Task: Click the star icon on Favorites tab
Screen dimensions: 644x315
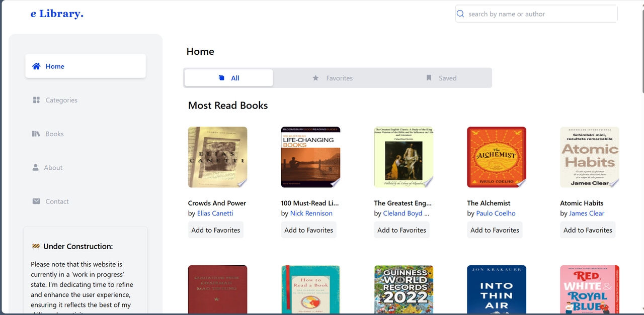Action: (x=315, y=78)
